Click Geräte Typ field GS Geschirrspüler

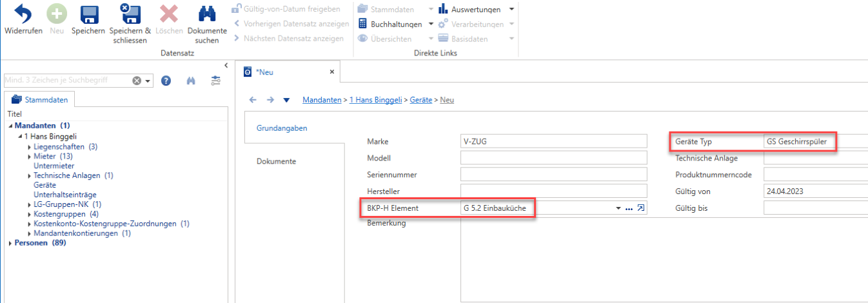816,141
